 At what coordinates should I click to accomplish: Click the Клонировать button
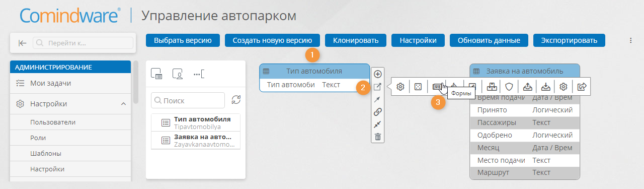tap(355, 40)
